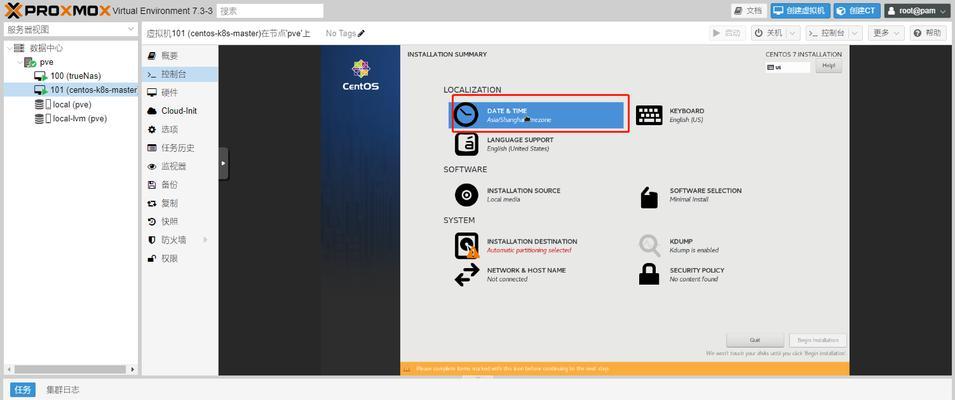Collapse the 数据中心 tree node
The height and width of the screenshot is (400, 955).
9,48
